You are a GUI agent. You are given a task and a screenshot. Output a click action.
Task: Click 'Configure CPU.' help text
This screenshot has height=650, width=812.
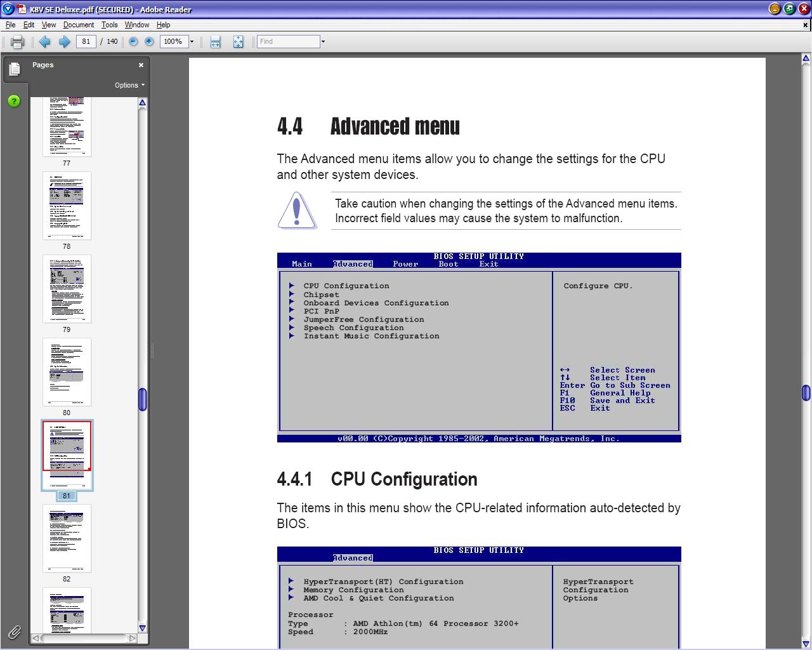tap(598, 286)
